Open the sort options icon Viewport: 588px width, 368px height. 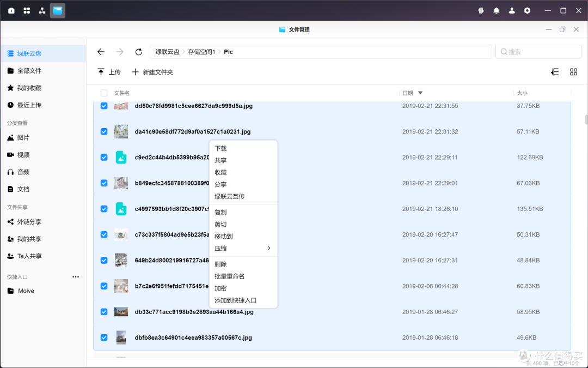point(555,72)
